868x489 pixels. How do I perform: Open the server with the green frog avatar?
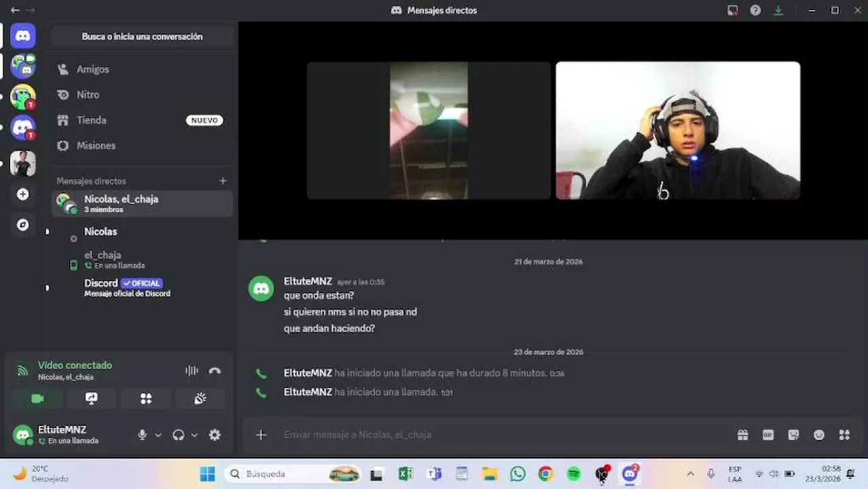pos(23,97)
